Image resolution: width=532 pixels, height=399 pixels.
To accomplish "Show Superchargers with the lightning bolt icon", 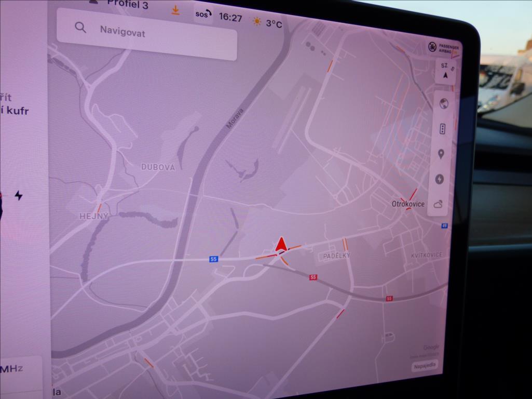I will [439, 179].
